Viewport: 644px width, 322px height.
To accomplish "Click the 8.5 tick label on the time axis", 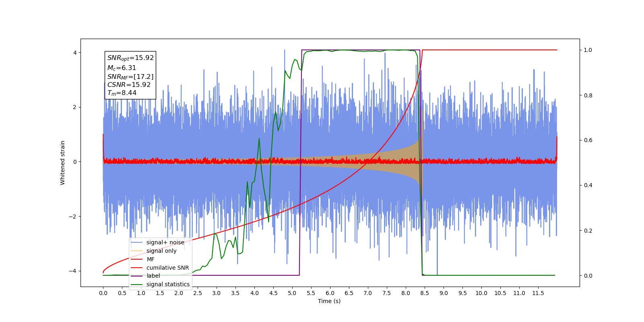I will coord(425,293).
